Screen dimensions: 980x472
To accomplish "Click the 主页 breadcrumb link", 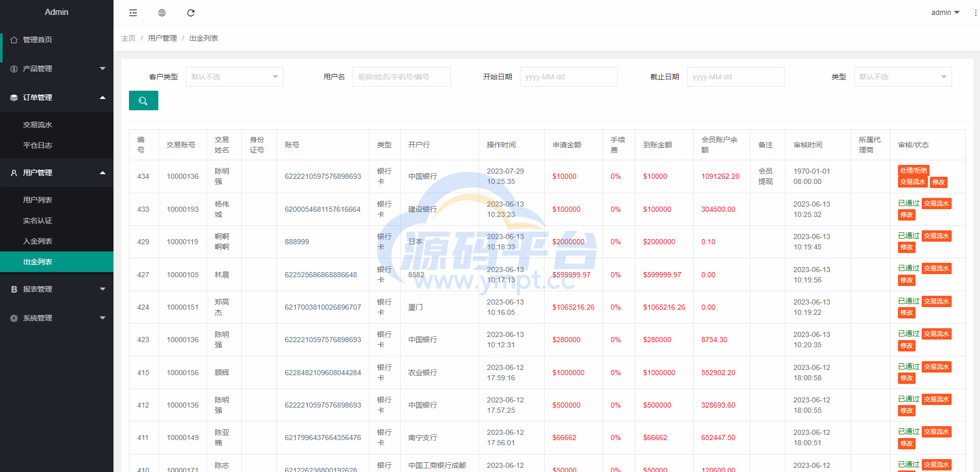I will point(128,38).
